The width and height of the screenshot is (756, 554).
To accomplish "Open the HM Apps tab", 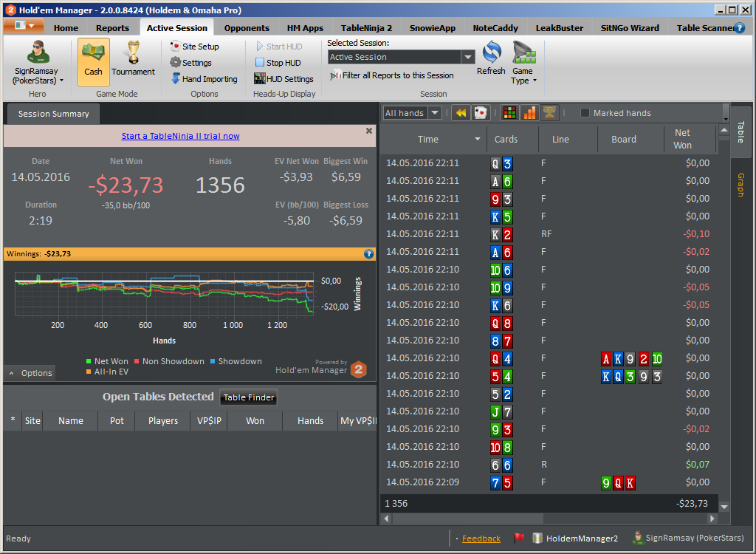I will pyautogui.click(x=305, y=28).
